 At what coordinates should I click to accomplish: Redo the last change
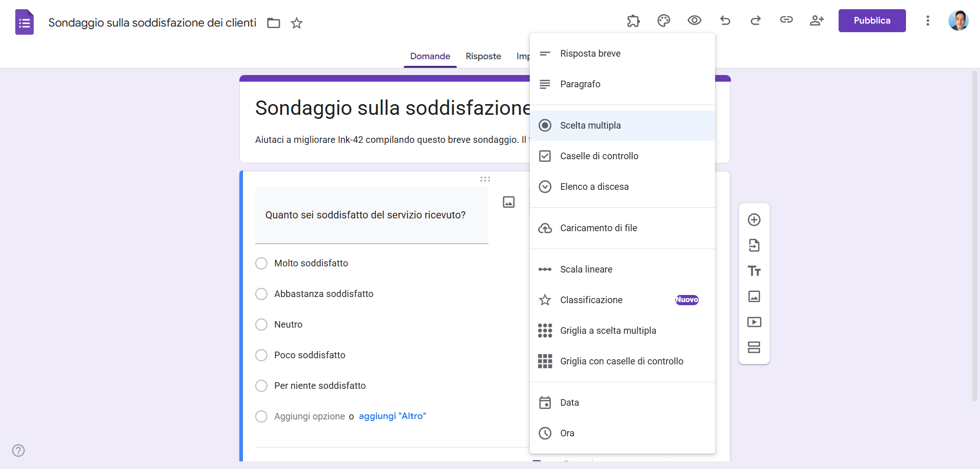(756, 21)
